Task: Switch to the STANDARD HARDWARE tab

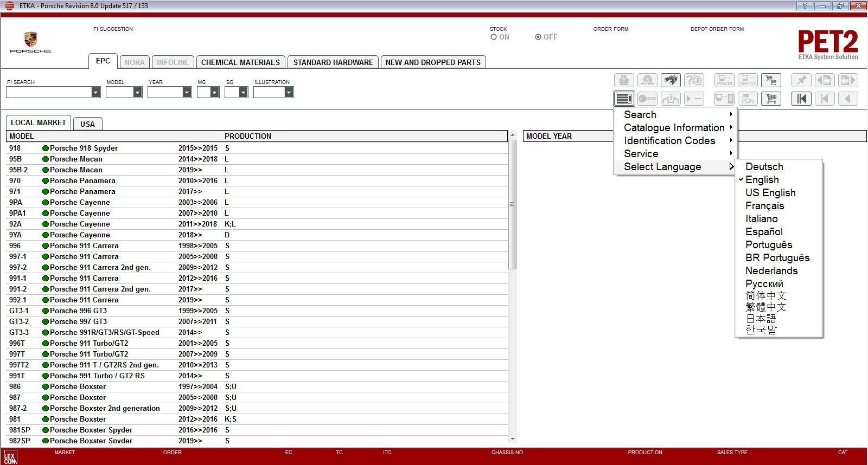Action: pyautogui.click(x=333, y=62)
